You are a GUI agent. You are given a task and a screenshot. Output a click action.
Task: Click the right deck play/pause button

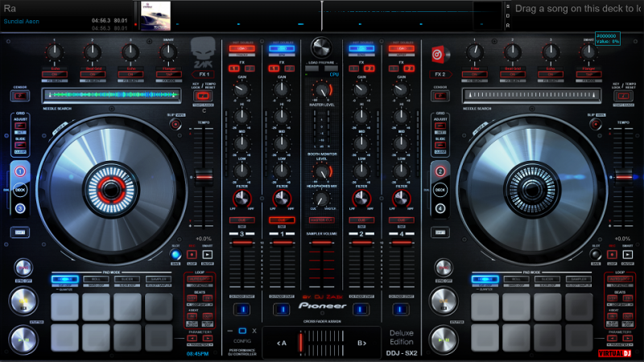click(x=444, y=339)
